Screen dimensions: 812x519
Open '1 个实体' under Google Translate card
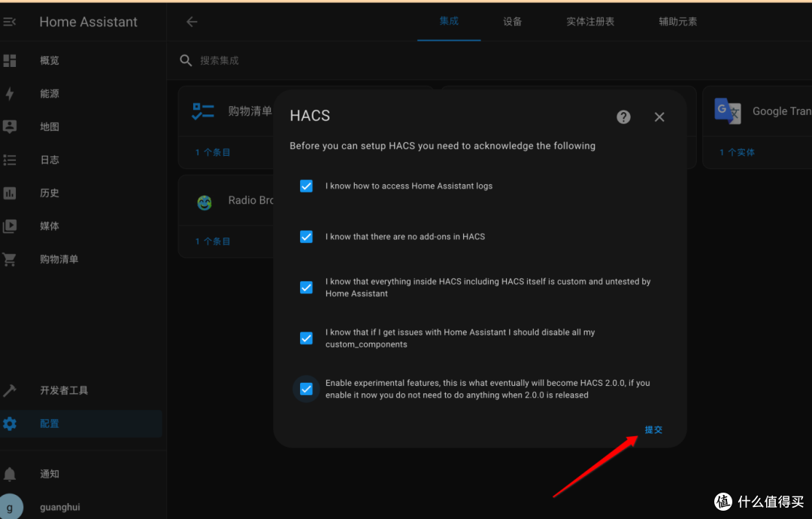(x=736, y=153)
